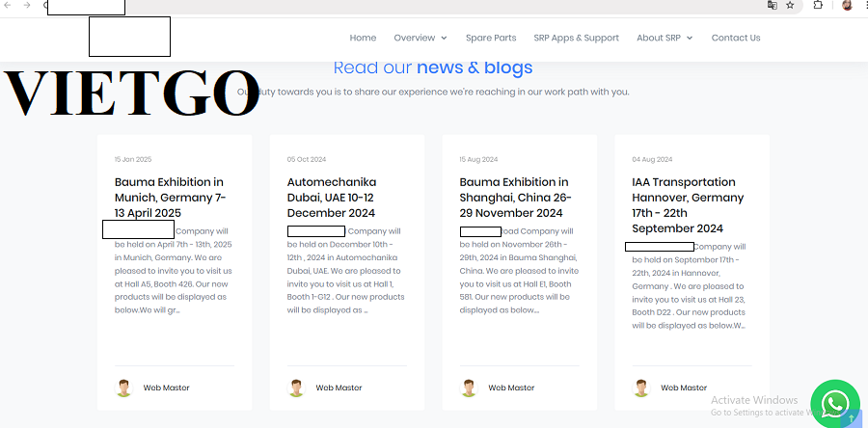
Task: Open the Spare Parts menu item
Action: tap(491, 38)
